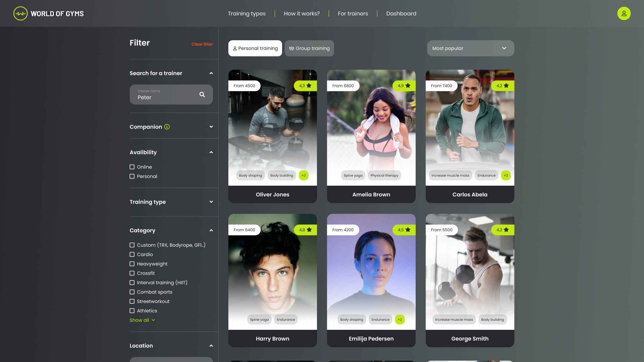Collapse the Category filter section
The height and width of the screenshot is (362, 644).
[x=211, y=231]
